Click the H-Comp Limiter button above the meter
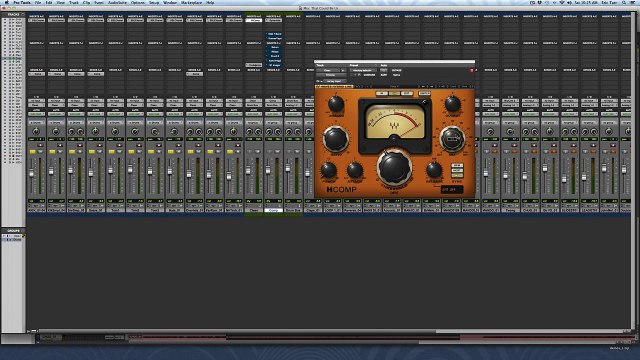Image resolution: width=640 pixels, height=360 pixels. (x=424, y=93)
